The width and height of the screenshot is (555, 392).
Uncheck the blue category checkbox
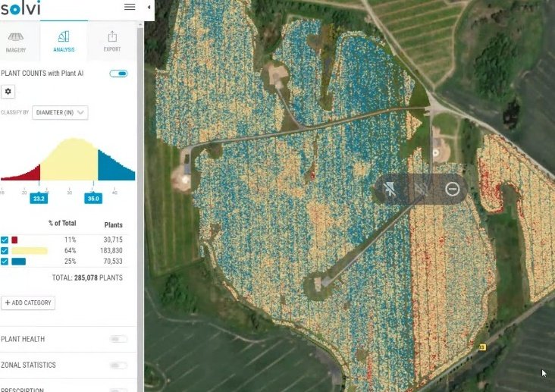5,262
